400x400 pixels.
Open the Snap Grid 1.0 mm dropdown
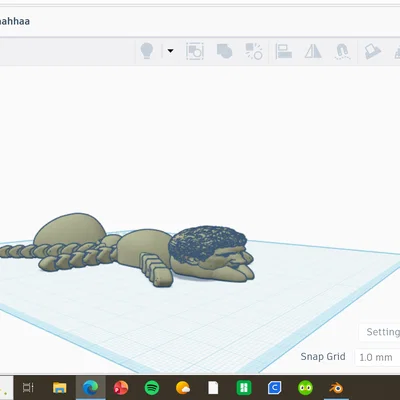377,357
